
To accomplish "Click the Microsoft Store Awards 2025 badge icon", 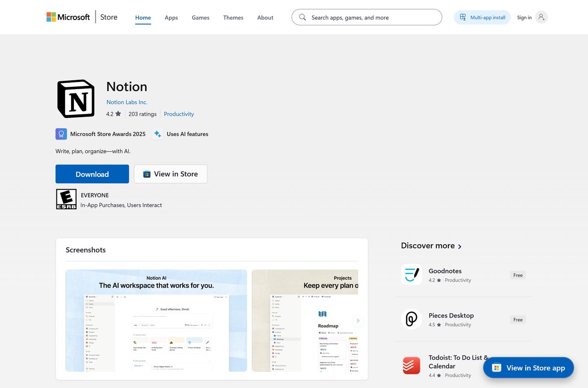I will point(61,134).
